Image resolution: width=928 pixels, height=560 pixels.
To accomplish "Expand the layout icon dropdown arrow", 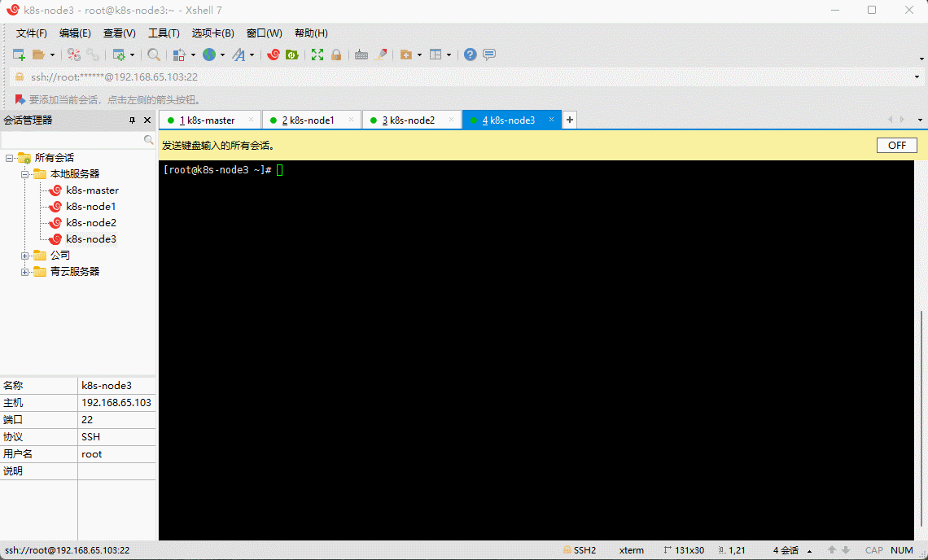I will [x=449, y=55].
